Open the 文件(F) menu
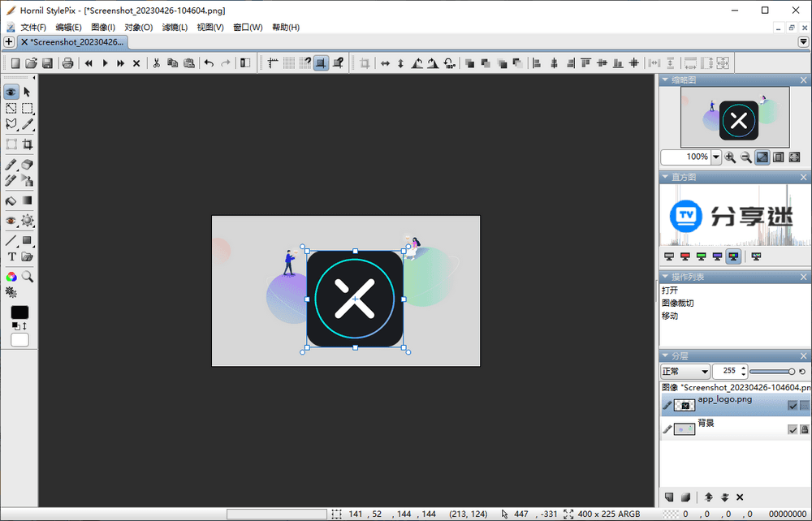 [33, 28]
